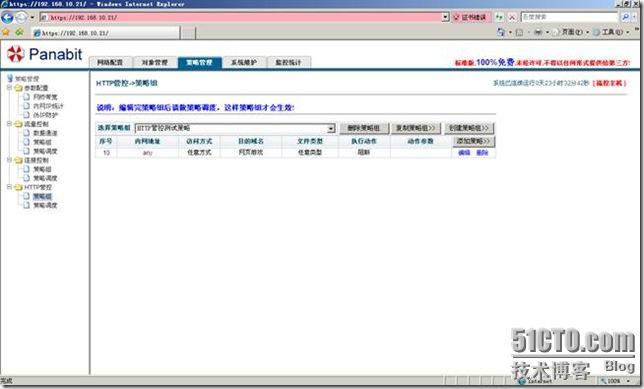
Task: Open the 页面(P) page menu
Action: (x=571, y=32)
